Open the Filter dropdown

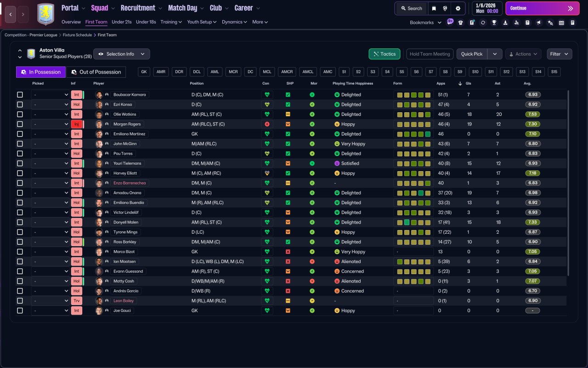(x=559, y=54)
